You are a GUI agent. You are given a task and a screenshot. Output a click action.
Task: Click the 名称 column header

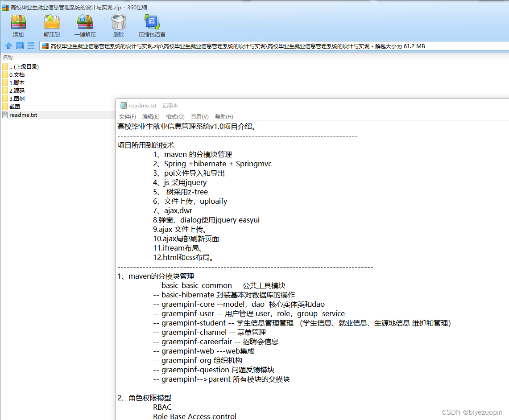click(8, 58)
